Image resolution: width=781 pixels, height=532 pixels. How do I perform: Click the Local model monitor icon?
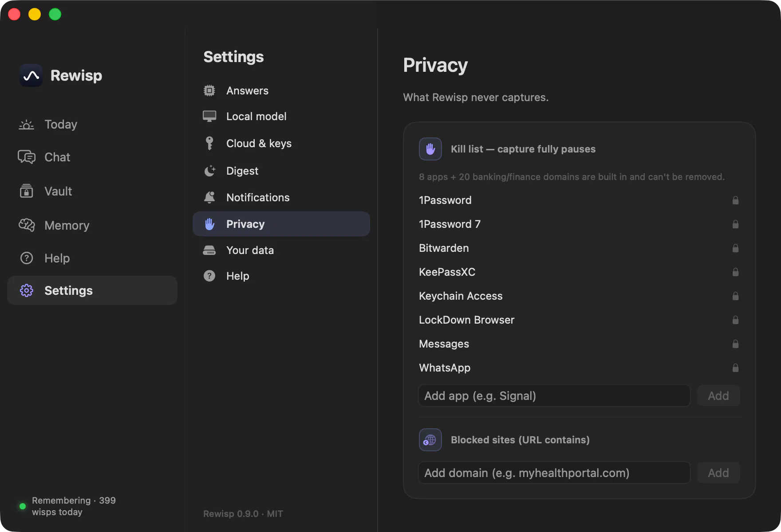(209, 116)
